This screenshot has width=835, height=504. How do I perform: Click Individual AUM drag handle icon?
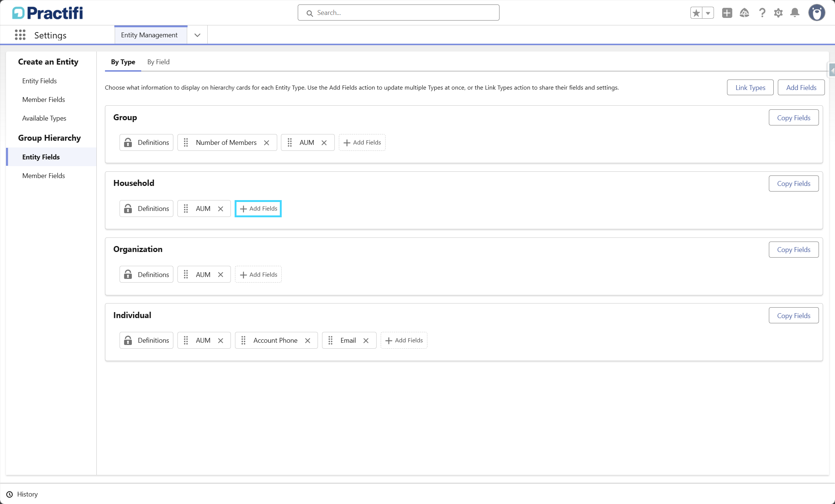tap(186, 340)
